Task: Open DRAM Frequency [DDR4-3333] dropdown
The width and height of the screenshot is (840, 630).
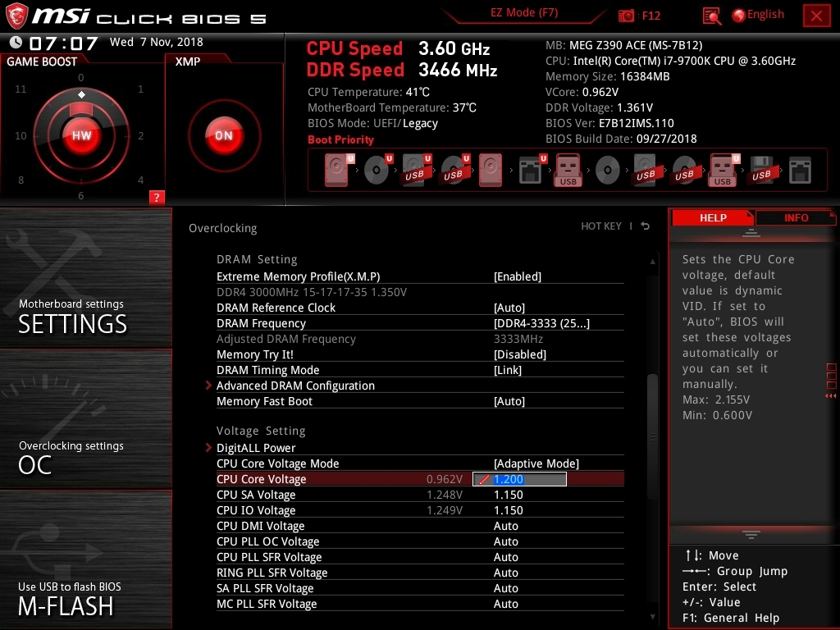Action: [541, 323]
